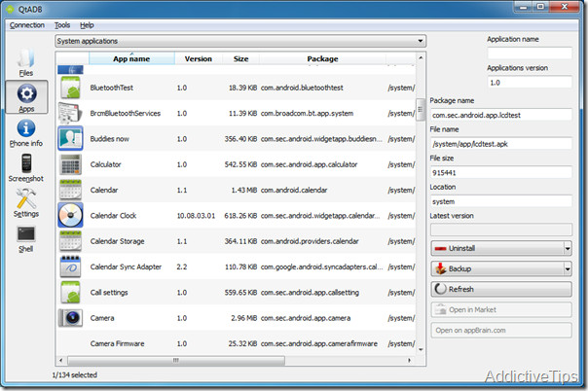Open the Tools menu

point(62,24)
